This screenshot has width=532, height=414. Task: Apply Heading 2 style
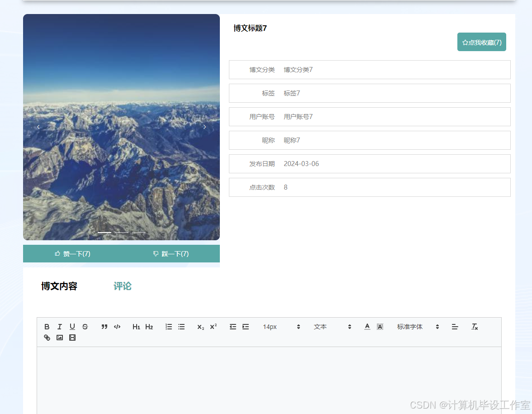[x=149, y=327]
